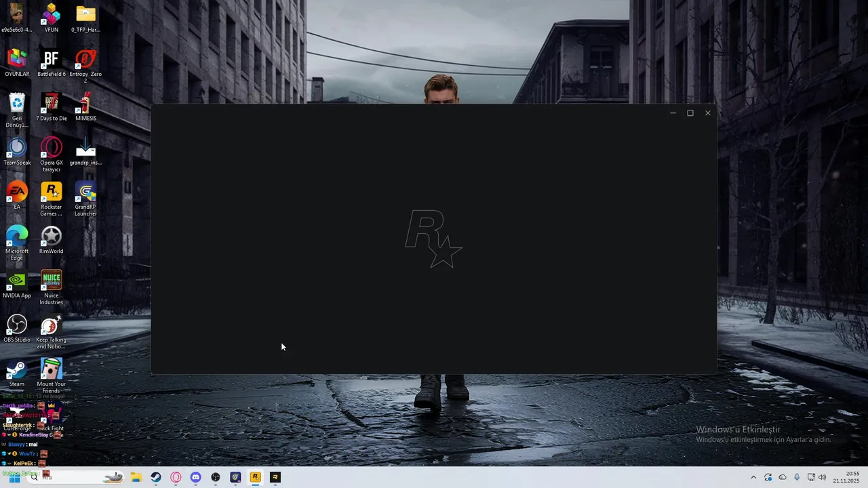Switch to OBS Studio in the taskbar
This screenshot has width=868, height=488.
(216, 477)
